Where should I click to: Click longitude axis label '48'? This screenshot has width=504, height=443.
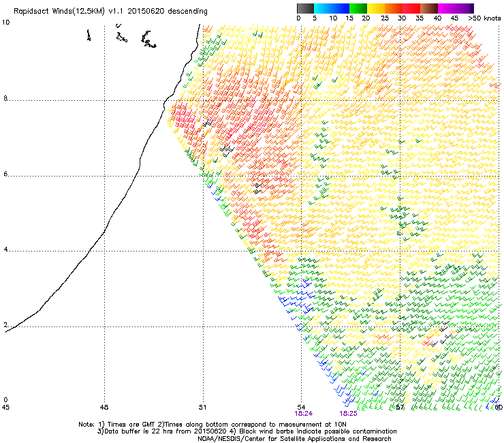click(x=104, y=408)
